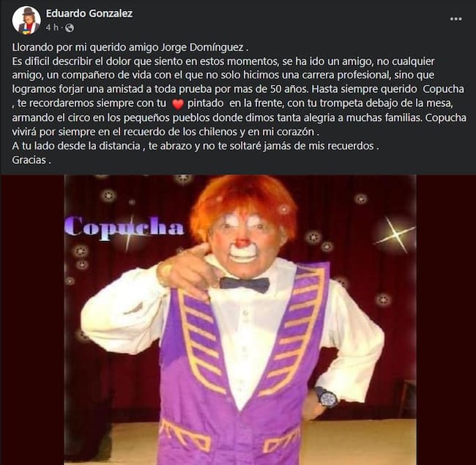Click the word 'Copucha' before 'vivirá por siempre'
The image size is (476, 465).
(x=439, y=119)
